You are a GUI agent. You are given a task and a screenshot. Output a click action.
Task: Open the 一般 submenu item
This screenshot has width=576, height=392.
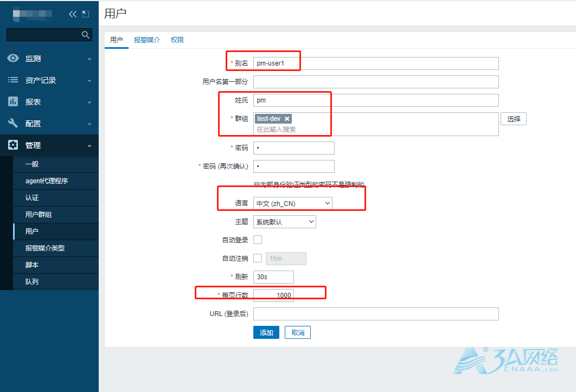tap(56, 164)
